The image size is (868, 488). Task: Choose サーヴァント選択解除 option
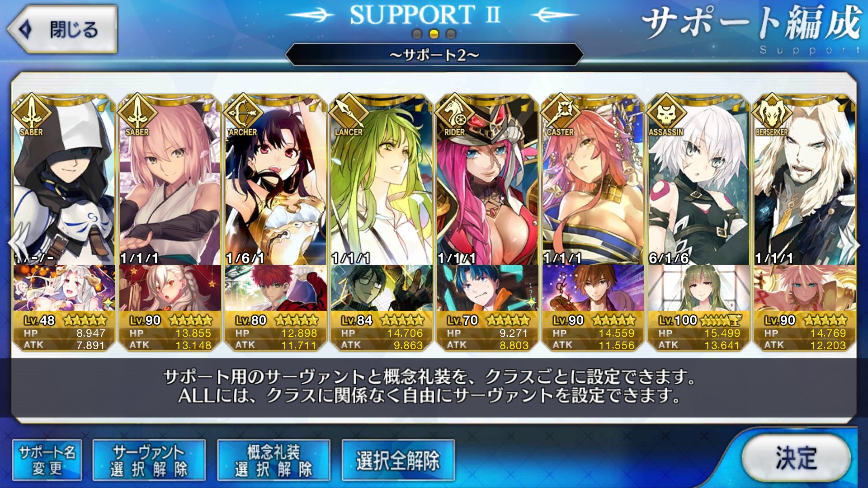149,460
